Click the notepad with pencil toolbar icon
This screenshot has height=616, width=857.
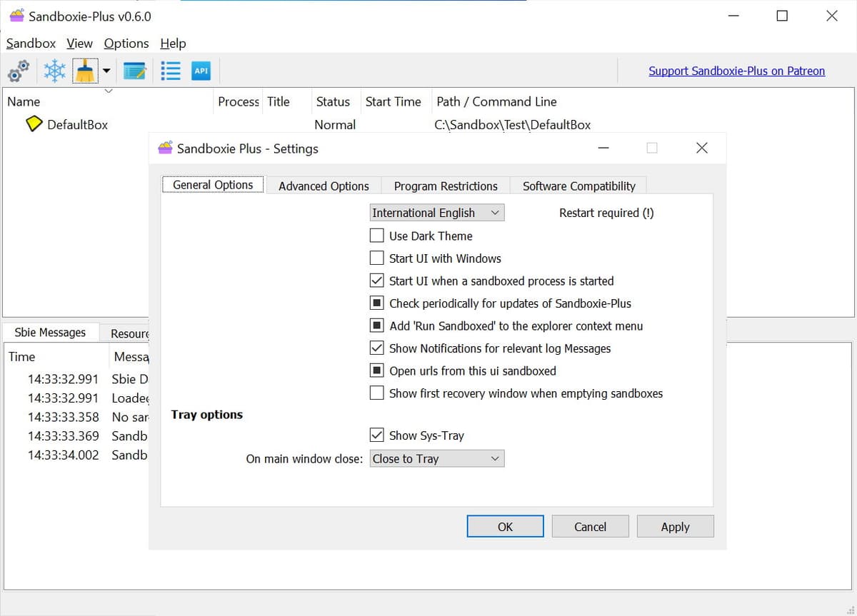[x=134, y=71]
